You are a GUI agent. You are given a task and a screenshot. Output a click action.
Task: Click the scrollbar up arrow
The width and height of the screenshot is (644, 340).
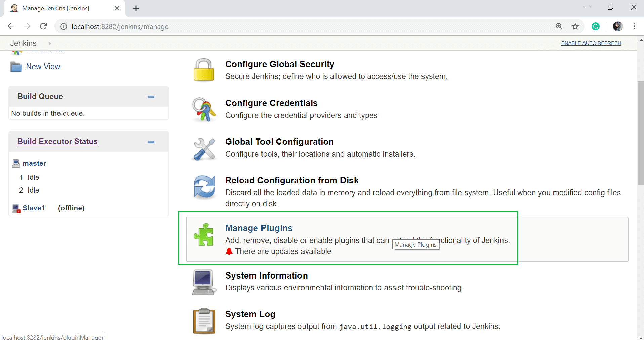tap(640, 40)
